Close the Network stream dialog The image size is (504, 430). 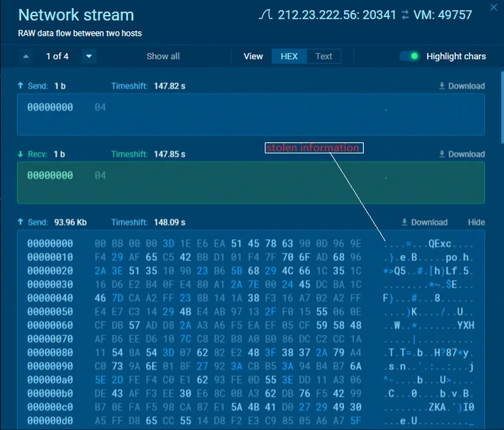494,7
